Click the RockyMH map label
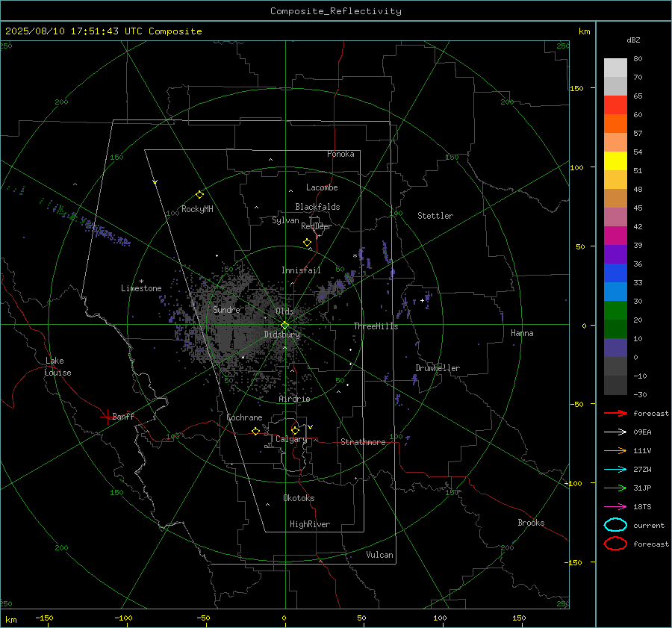Image resolution: width=672 pixels, height=628 pixels. click(197, 209)
